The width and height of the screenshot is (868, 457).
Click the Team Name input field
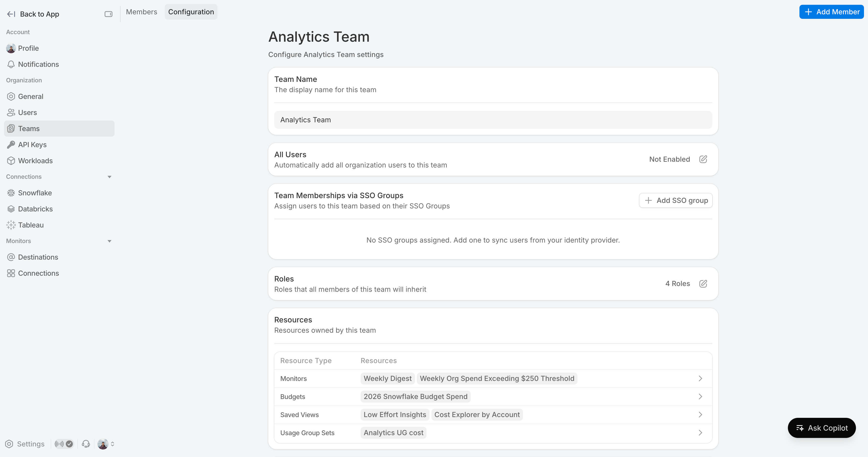493,120
